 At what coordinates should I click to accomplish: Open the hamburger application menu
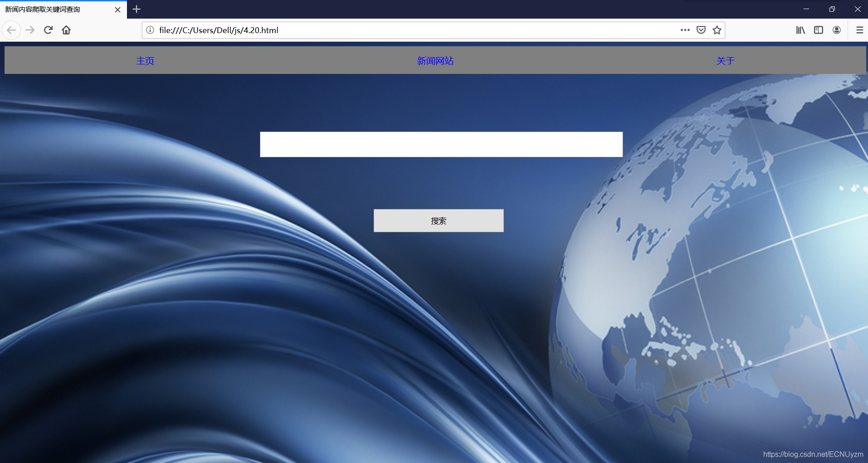click(859, 30)
